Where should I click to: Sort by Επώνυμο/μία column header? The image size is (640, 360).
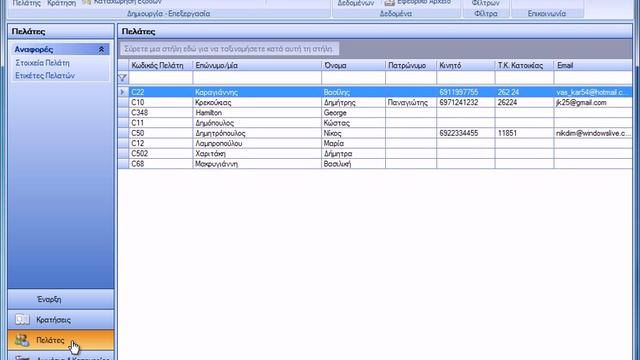(257, 65)
